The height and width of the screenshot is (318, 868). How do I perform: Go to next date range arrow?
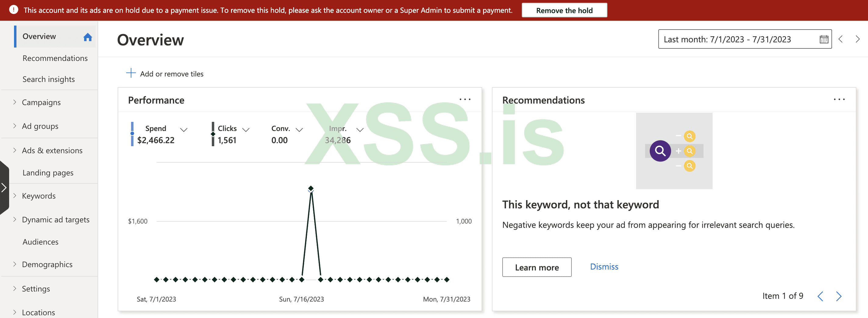857,39
